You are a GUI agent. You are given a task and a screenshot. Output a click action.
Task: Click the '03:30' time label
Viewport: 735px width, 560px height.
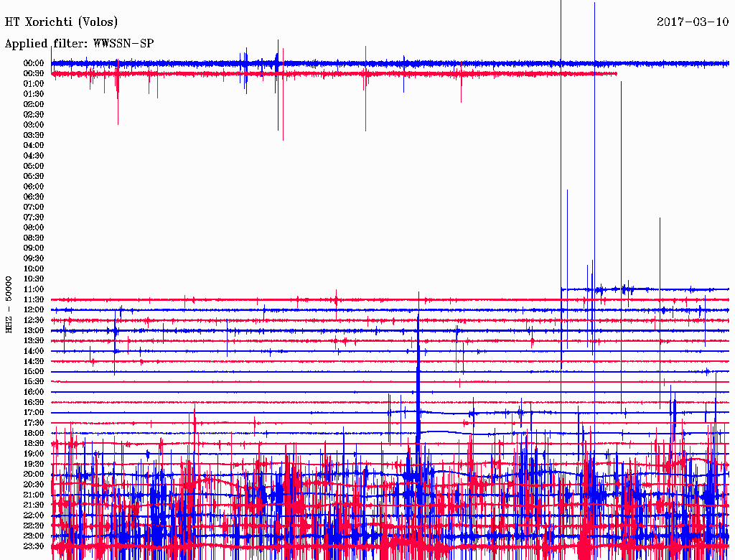pyautogui.click(x=34, y=135)
